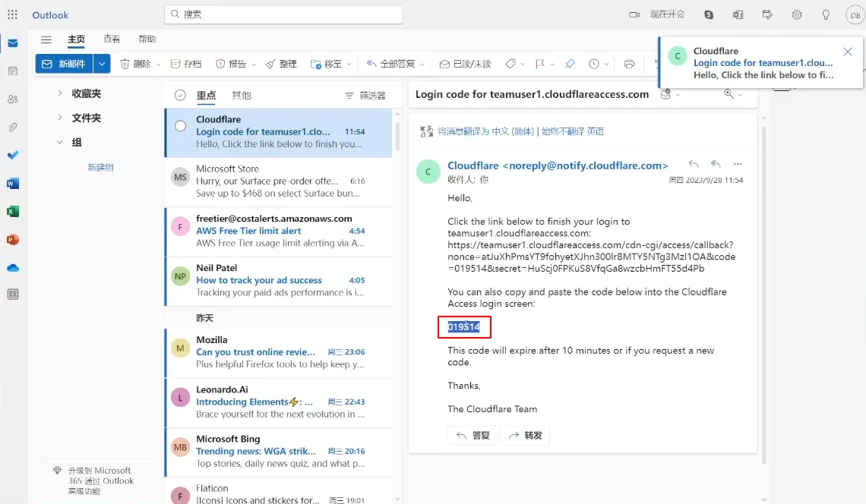Open Skype from the top bar
The height and width of the screenshot is (504, 866).
point(709,15)
